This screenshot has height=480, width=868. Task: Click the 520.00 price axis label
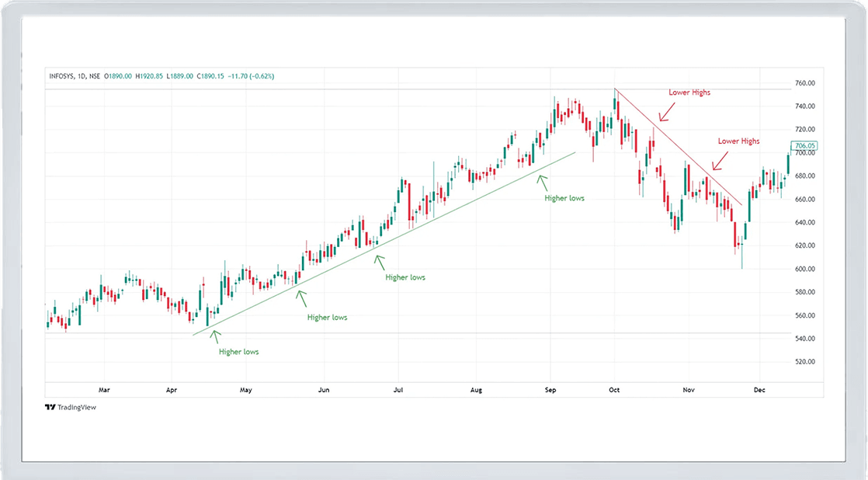(x=804, y=362)
